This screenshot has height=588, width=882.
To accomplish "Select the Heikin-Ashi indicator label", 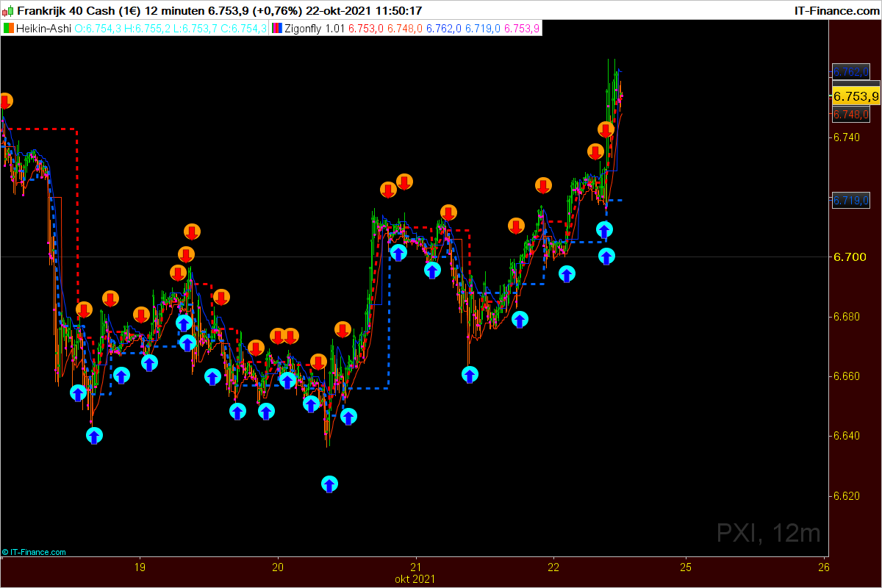I will (x=44, y=29).
